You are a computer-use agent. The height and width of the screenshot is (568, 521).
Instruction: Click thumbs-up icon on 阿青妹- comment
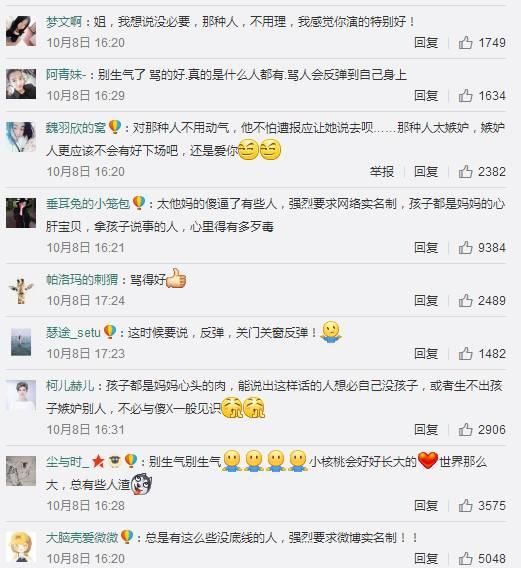[x=465, y=96]
